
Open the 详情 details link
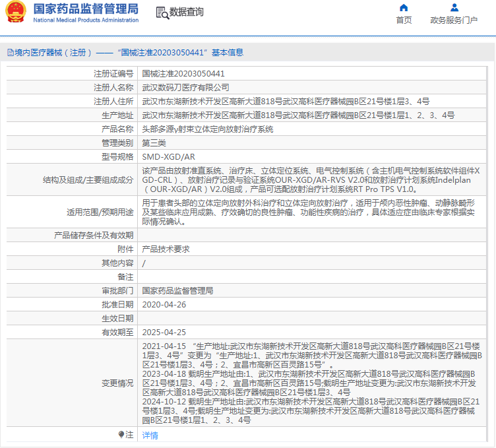coord(150,435)
